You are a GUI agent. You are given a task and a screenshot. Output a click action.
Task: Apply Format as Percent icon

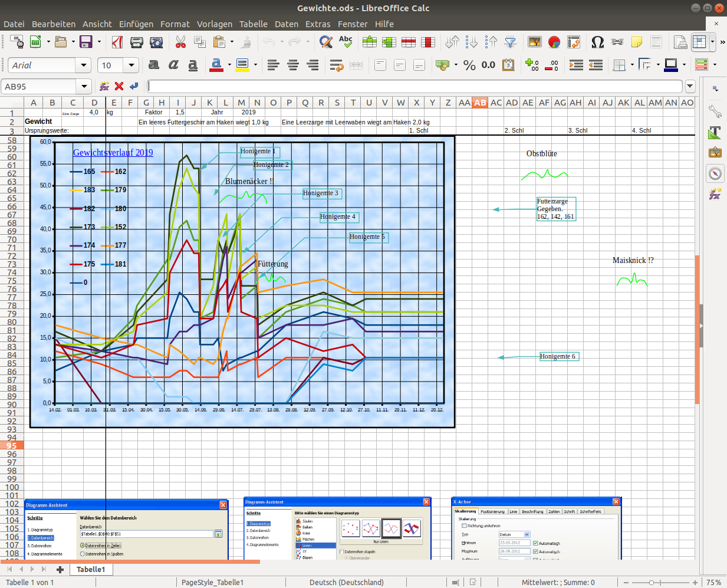tap(469, 65)
